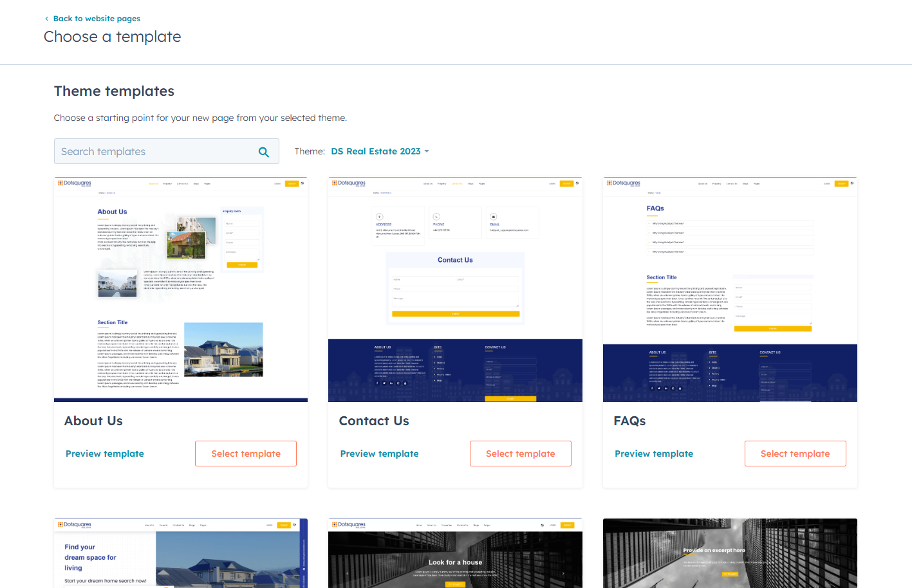This screenshot has width=912, height=588.
Task: Open the About Us template thumbnail
Action: (181, 289)
